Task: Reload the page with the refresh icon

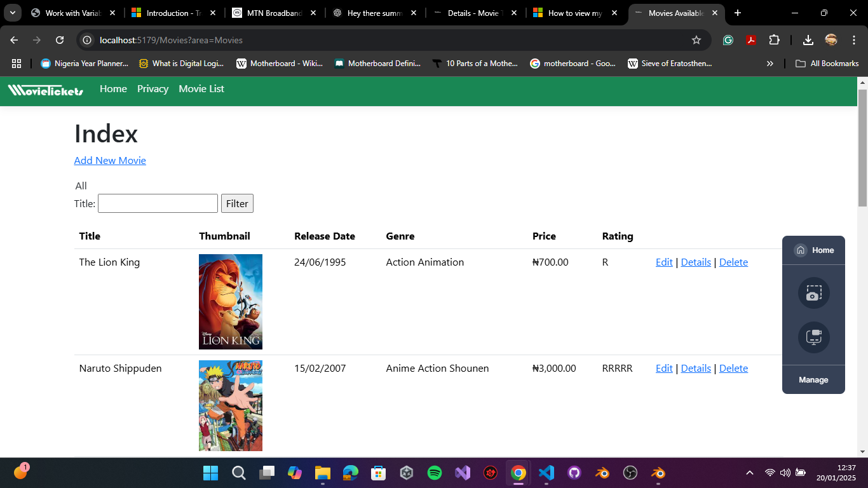Action: 60,40
